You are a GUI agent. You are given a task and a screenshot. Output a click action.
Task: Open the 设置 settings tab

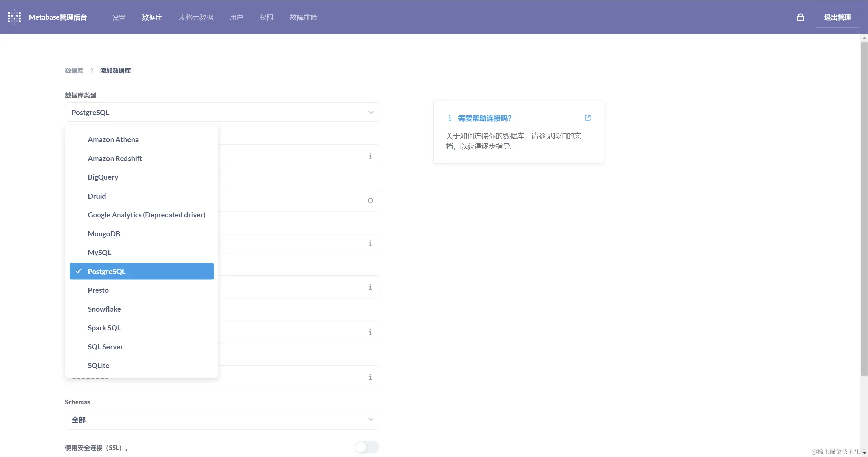118,17
